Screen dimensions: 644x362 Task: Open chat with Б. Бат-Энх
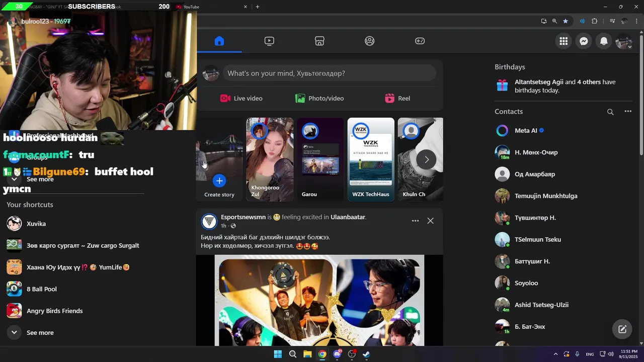coord(563,327)
